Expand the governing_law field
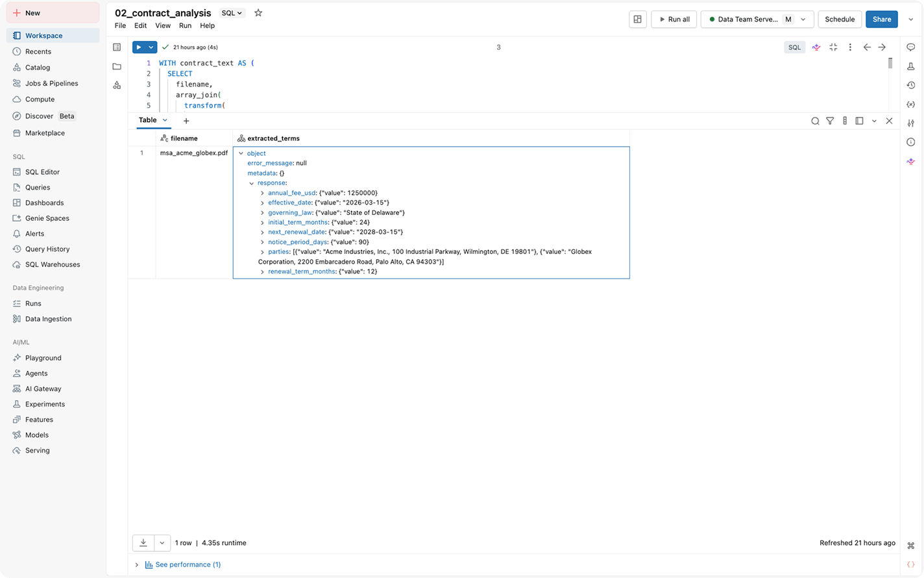The height and width of the screenshot is (578, 924). 262,212
